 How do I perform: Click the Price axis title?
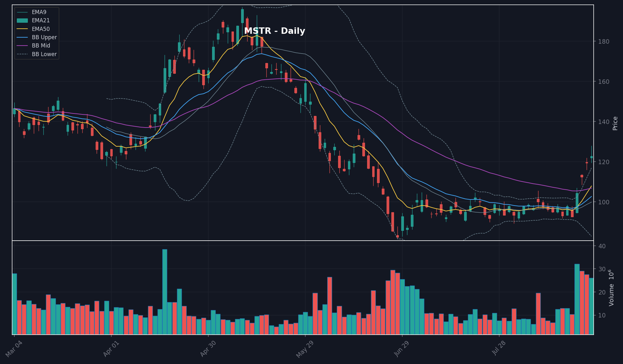pos(615,123)
